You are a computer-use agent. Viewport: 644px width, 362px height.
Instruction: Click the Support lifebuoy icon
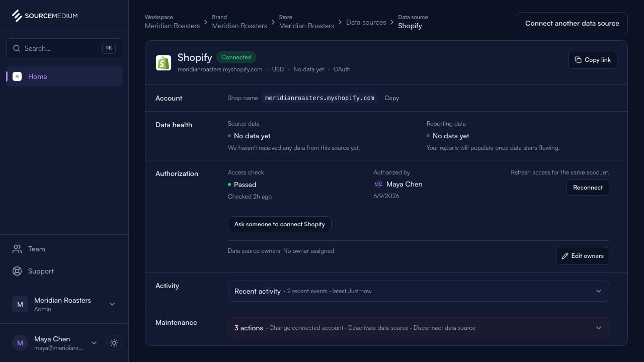(x=17, y=271)
